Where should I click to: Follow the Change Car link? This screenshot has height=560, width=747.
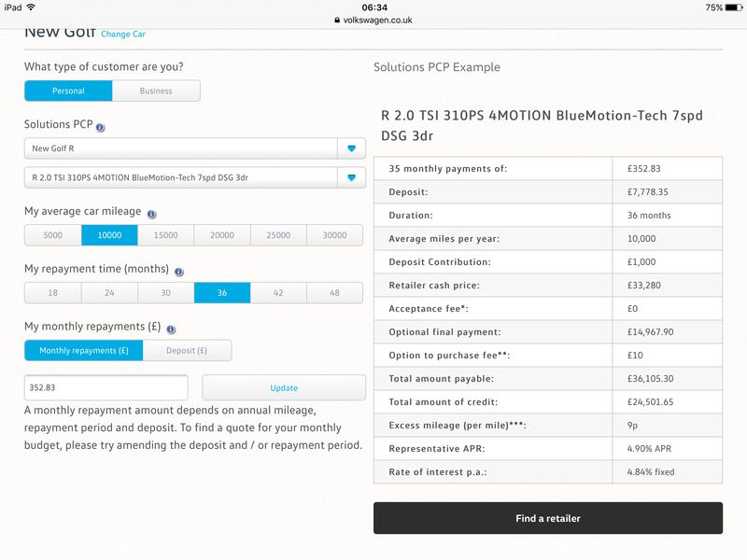point(123,35)
